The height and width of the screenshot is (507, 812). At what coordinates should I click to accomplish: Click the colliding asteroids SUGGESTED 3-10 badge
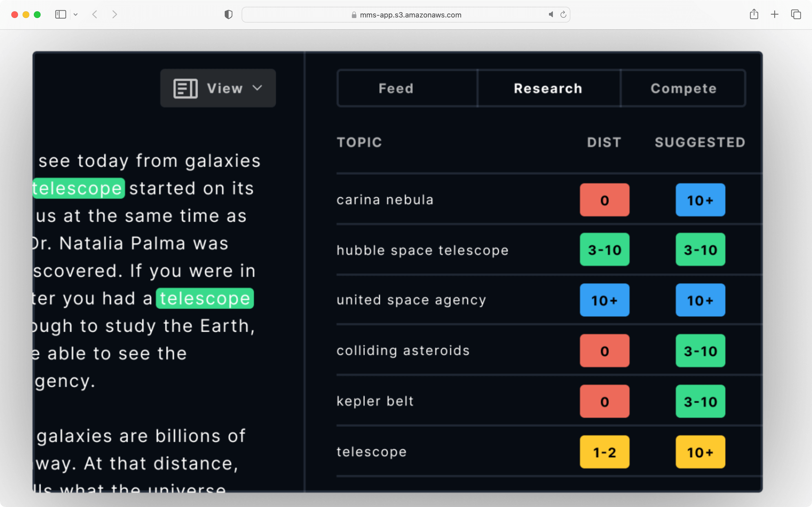pos(699,350)
